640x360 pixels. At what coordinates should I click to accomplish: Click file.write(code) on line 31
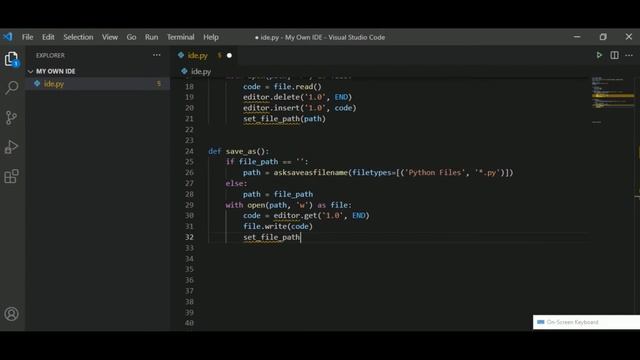pos(278,227)
